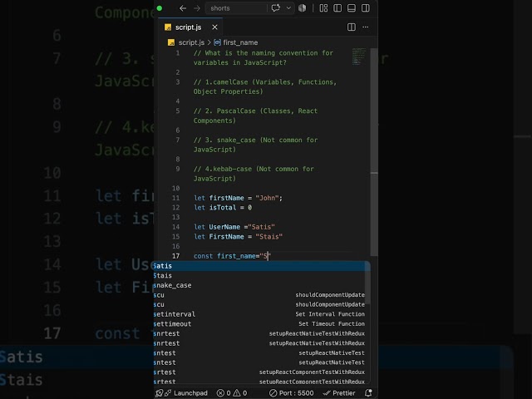Click script.js in the breadcrumb
Image resolution: width=532 pixels, height=399 pixels.
tap(191, 42)
